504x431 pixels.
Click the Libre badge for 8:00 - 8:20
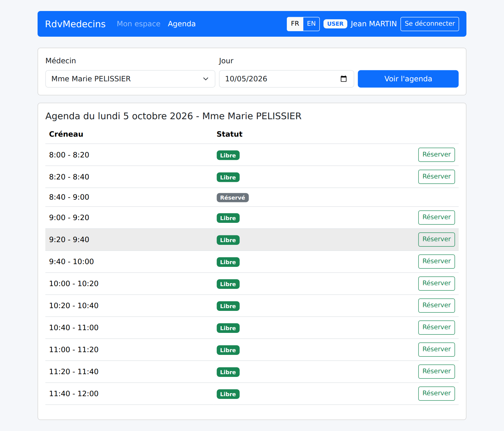pos(228,155)
